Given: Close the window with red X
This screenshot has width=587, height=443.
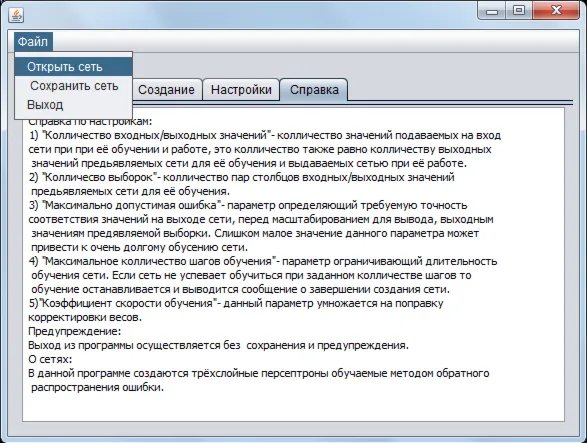Looking at the screenshot, I should tap(556, 11).
